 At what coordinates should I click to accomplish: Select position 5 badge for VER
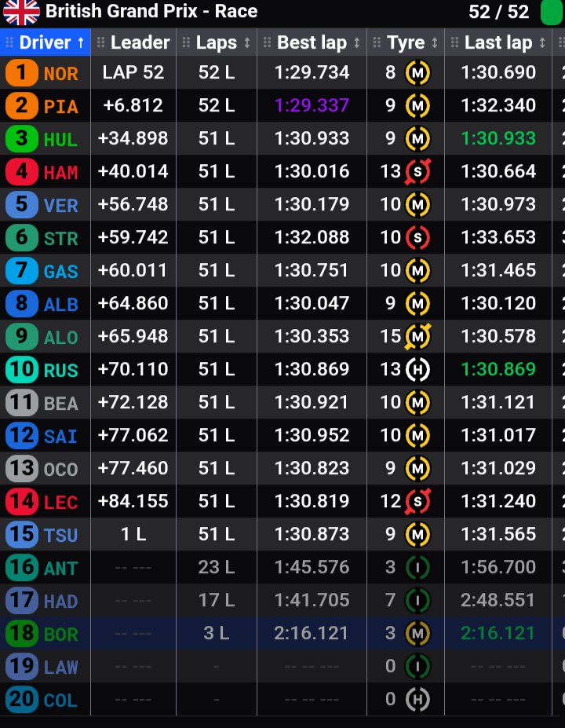pyautogui.click(x=21, y=204)
